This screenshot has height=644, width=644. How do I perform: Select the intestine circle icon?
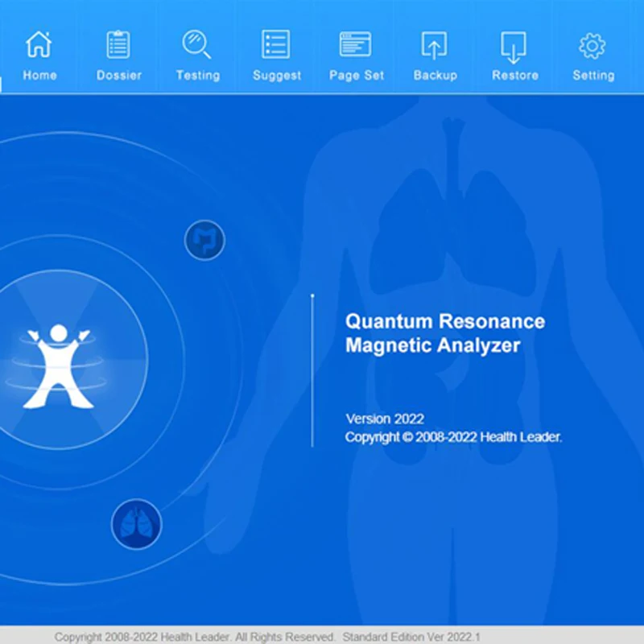203,239
